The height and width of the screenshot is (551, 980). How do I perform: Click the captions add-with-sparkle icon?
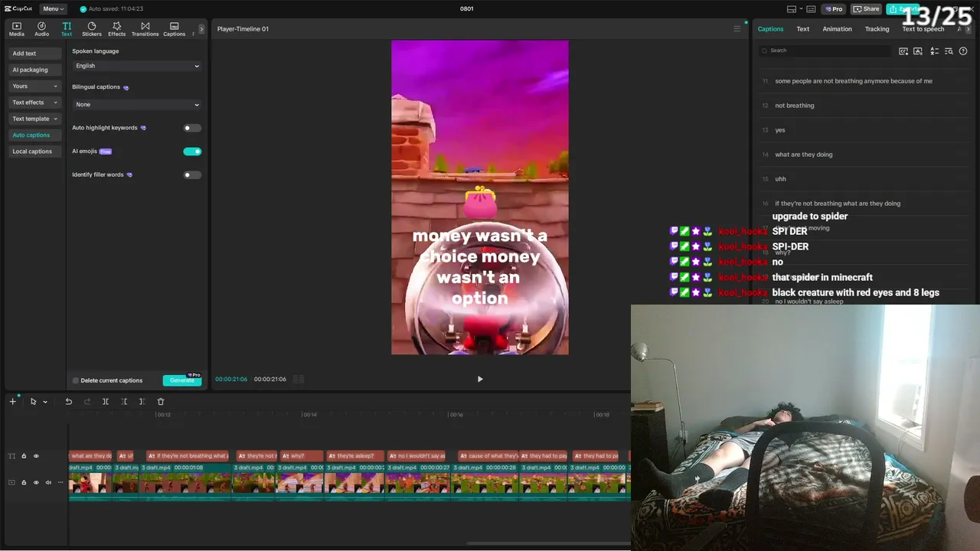pos(903,51)
